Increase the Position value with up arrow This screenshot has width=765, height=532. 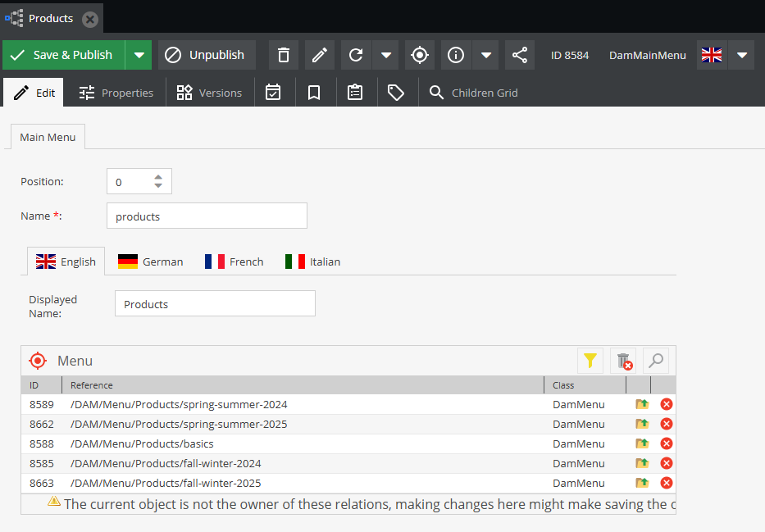coord(158,176)
